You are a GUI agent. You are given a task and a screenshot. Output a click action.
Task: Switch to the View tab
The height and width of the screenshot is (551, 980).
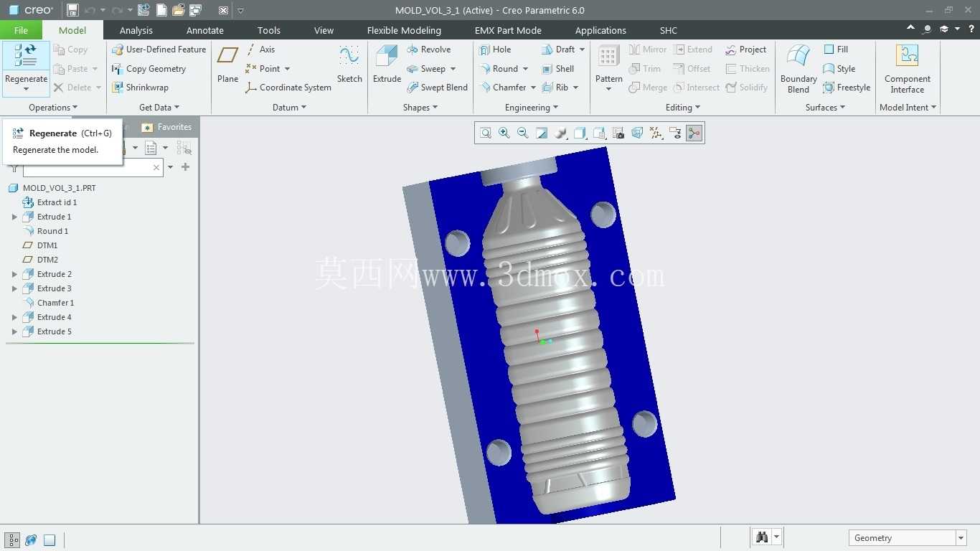324,30
